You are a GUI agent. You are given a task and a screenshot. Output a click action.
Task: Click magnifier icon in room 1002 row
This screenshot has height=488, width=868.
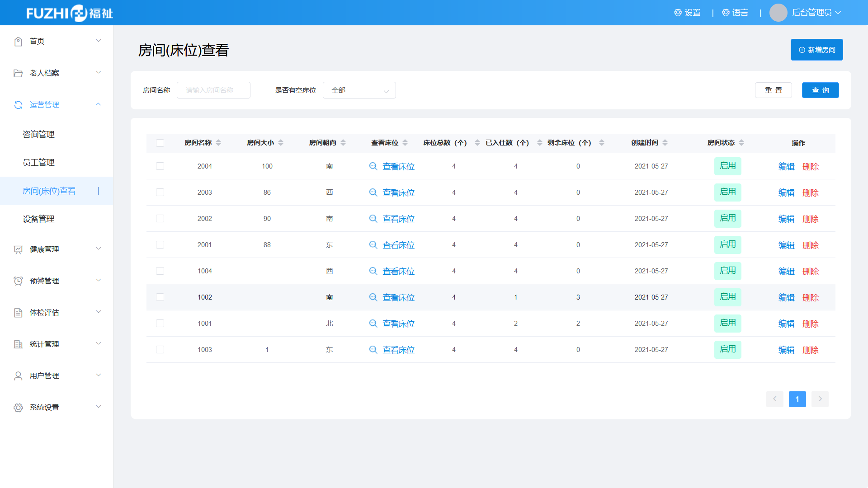click(x=373, y=297)
